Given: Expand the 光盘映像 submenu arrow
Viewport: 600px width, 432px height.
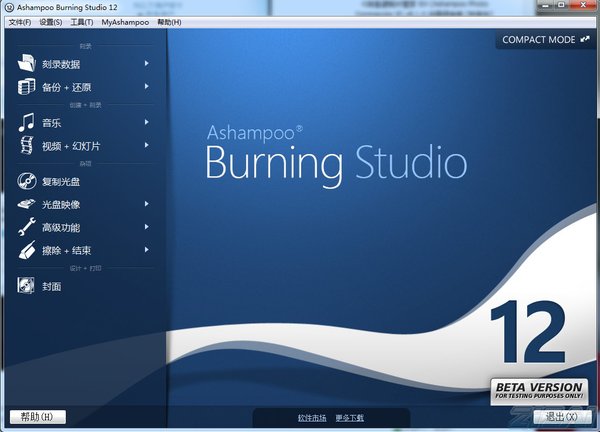Looking at the screenshot, I should coord(147,204).
